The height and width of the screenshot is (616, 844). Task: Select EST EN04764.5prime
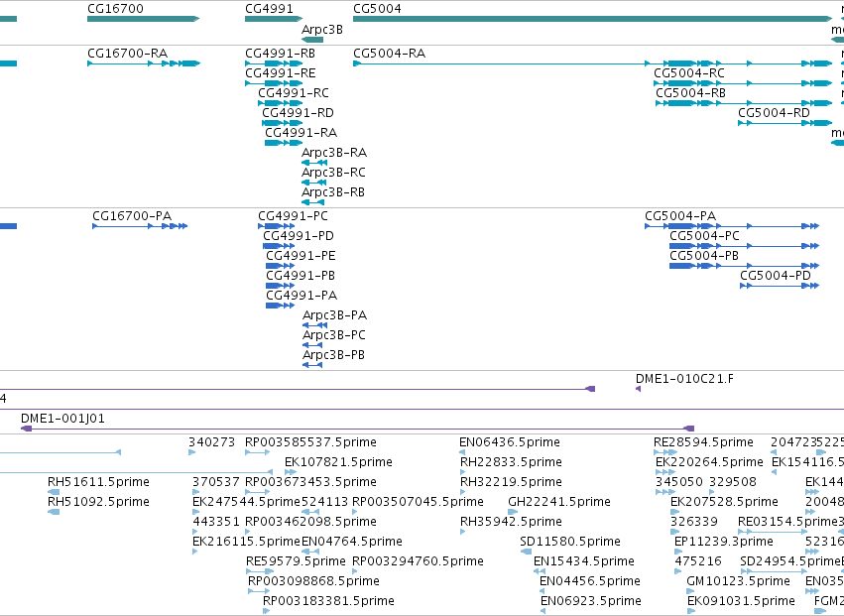pyautogui.click(x=351, y=542)
